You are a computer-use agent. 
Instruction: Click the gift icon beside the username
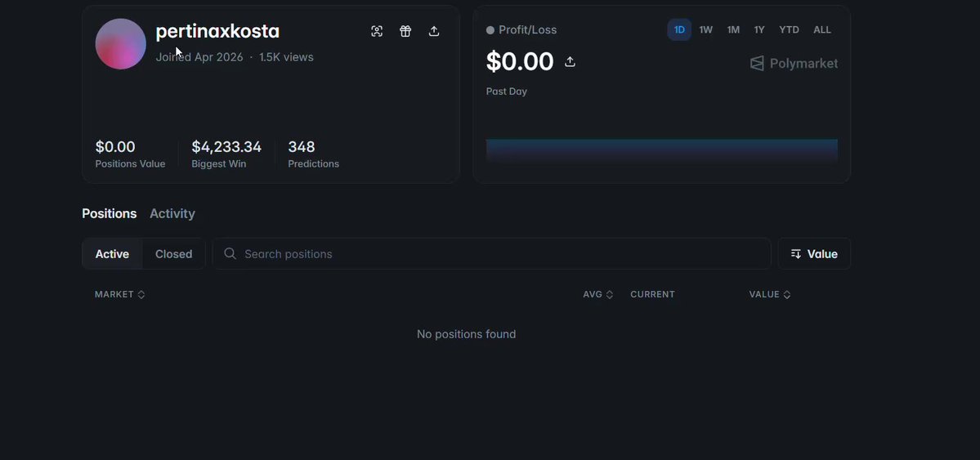click(x=405, y=31)
